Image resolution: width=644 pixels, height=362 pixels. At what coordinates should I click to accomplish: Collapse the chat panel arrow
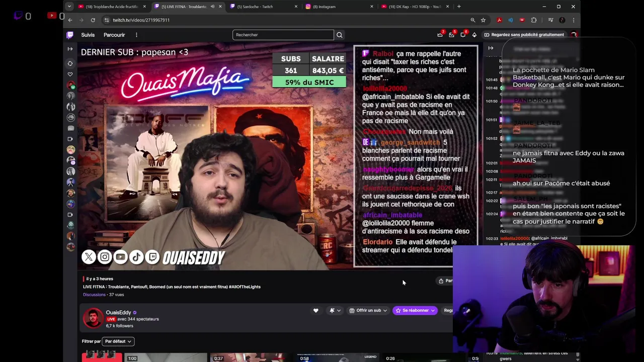pyautogui.click(x=491, y=48)
